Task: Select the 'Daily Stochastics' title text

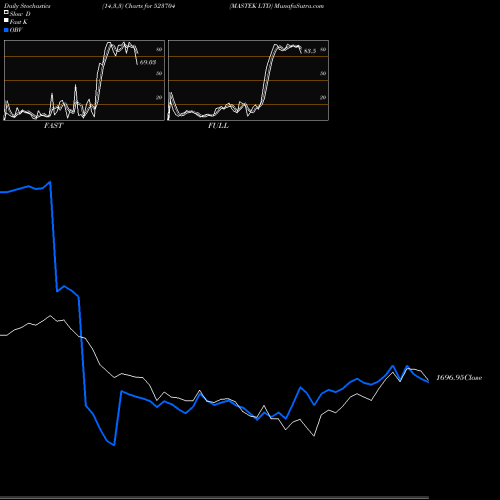Action: click(x=27, y=6)
